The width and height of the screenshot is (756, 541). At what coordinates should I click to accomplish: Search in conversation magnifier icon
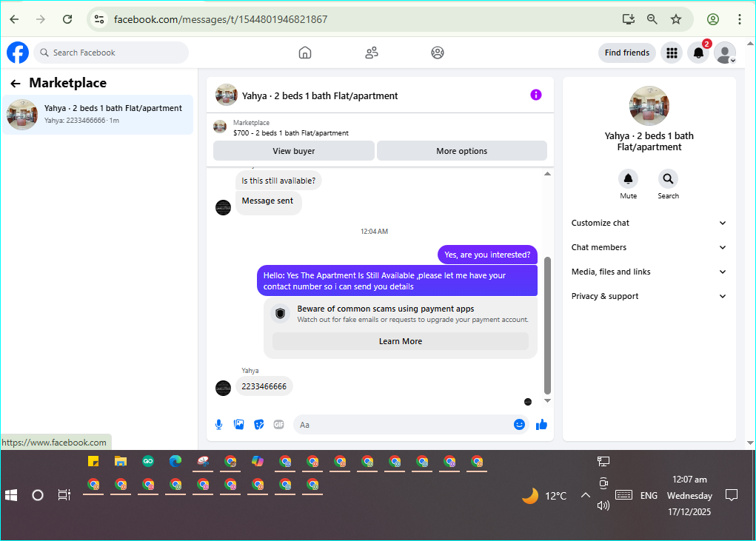click(668, 179)
